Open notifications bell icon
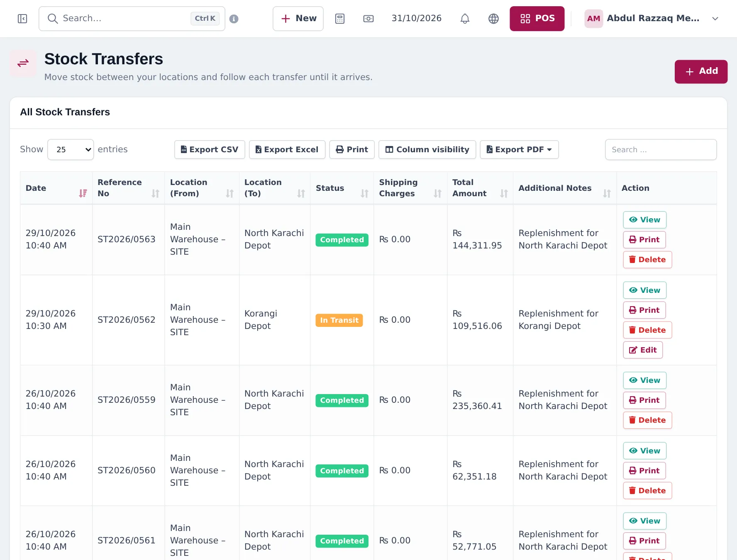737x560 pixels. [465, 19]
